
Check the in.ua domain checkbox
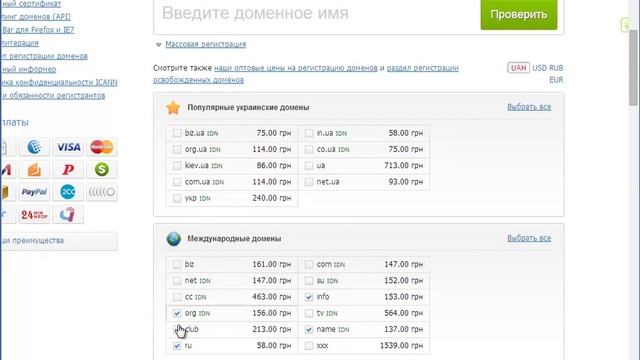pyautogui.click(x=309, y=133)
